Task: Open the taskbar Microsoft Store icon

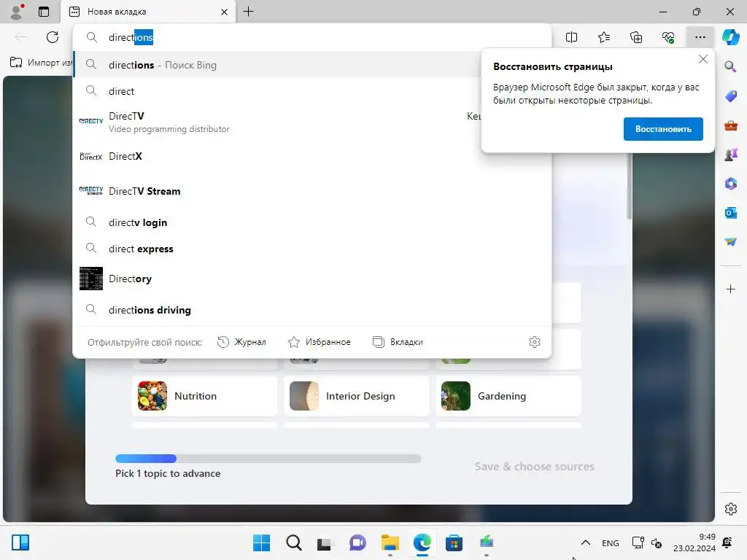Action: pyautogui.click(x=454, y=542)
